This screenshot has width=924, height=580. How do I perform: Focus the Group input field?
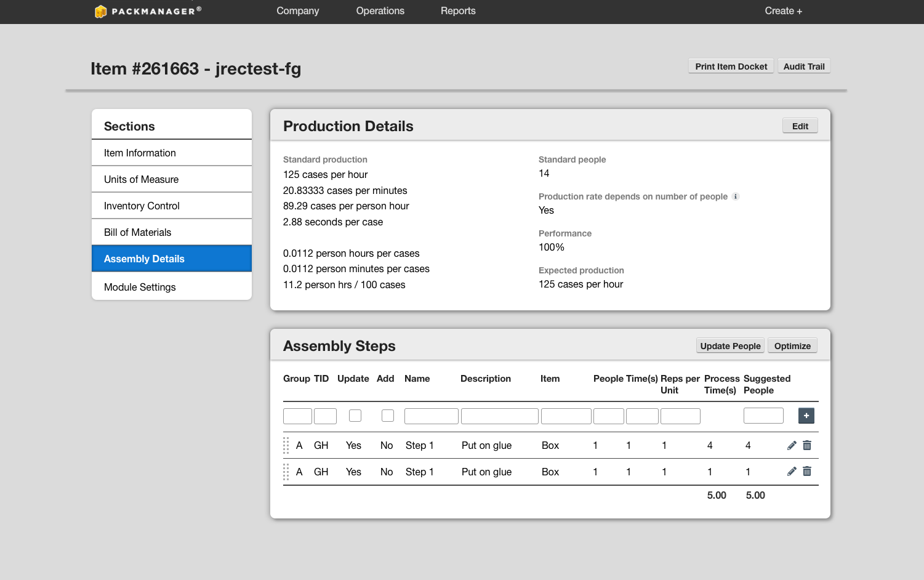pos(297,416)
